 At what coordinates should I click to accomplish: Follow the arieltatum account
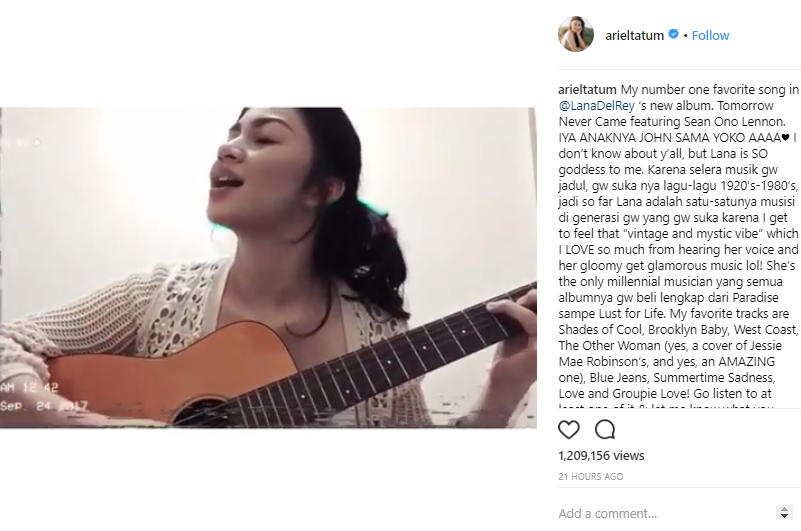point(710,35)
